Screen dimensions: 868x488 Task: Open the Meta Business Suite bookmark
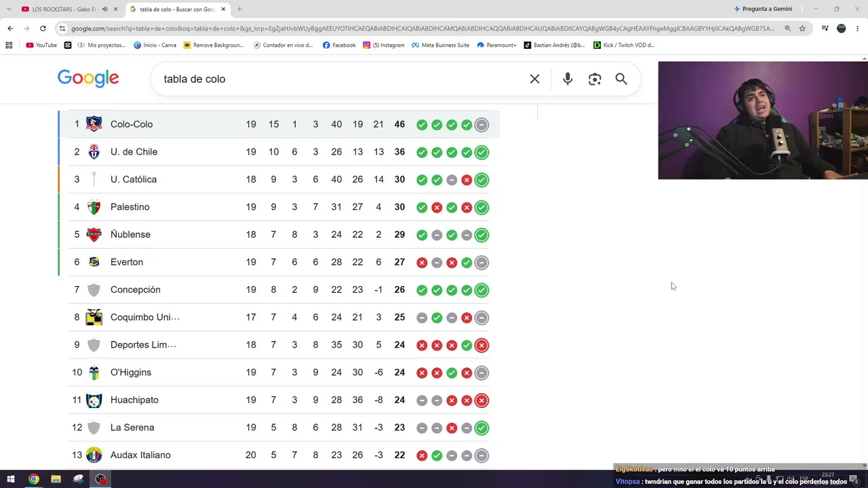pos(440,45)
